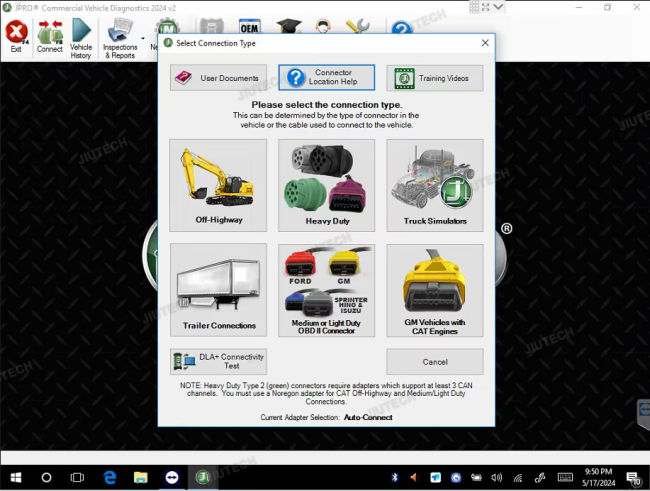
Task: Select the Heavy Duty connection type
Action: (x=326, y=185)
